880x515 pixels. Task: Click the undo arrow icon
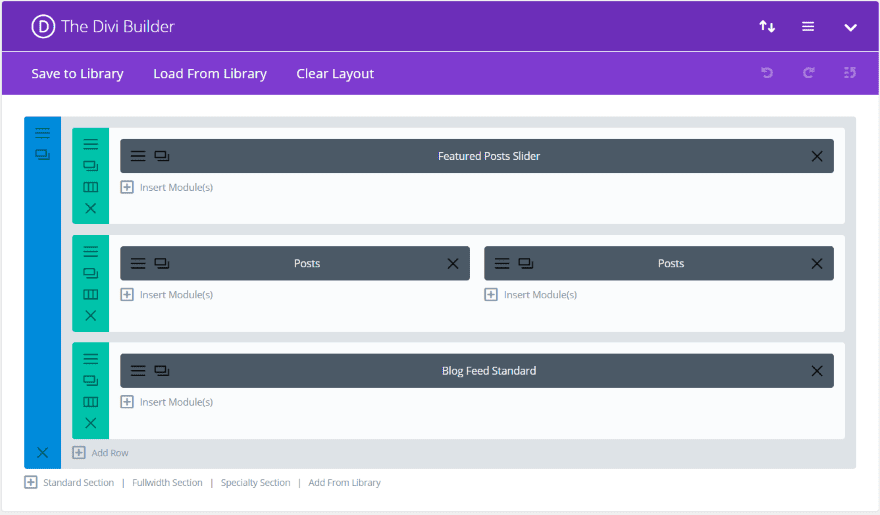tap(767, 73)
